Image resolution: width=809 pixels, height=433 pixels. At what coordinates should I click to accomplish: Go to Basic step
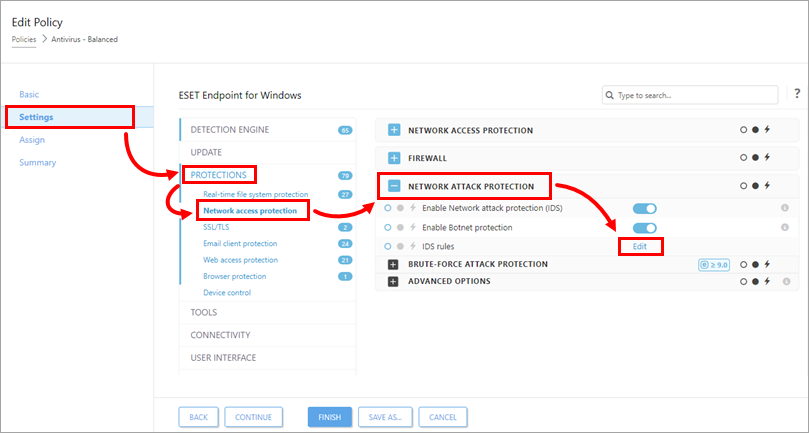point(29,94)
